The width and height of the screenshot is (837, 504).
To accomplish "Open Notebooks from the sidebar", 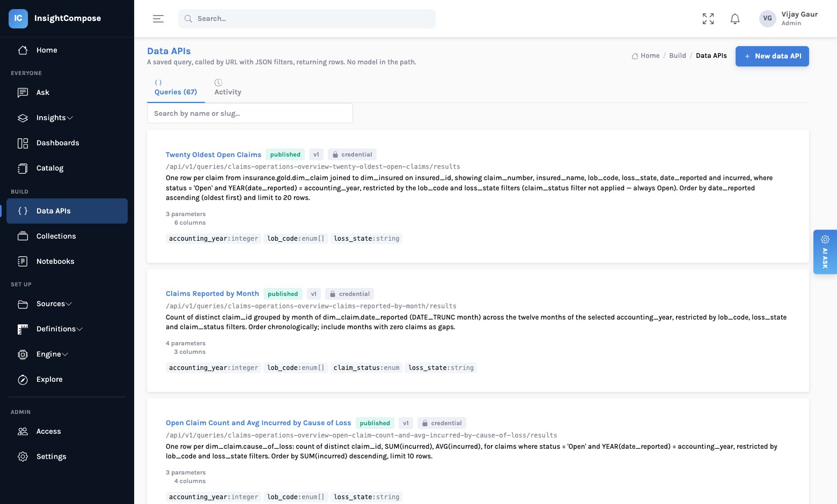I will (67, 261).
